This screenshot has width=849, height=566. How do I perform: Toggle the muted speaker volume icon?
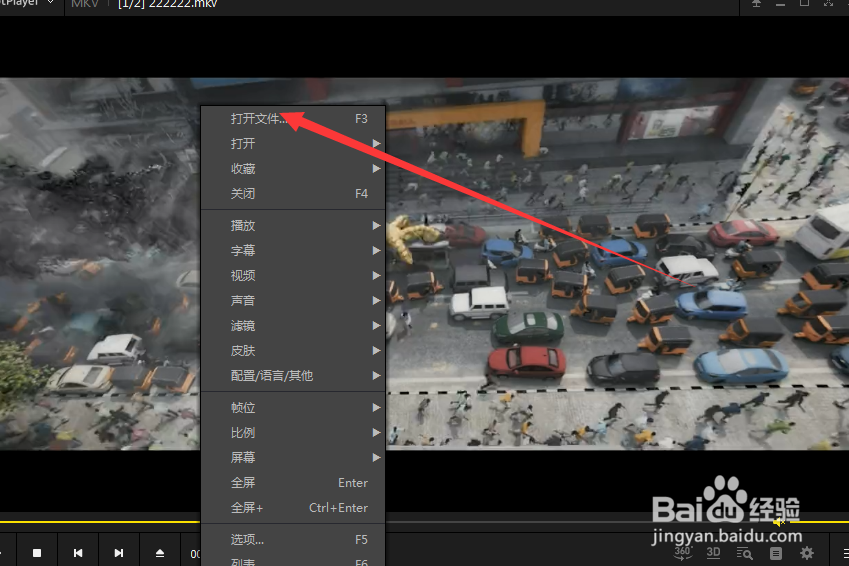(x=779, y=522)
